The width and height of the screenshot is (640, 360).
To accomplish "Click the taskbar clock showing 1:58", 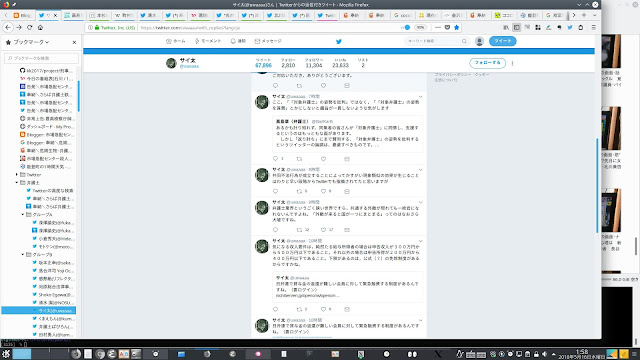I will (x=582, y=354).
